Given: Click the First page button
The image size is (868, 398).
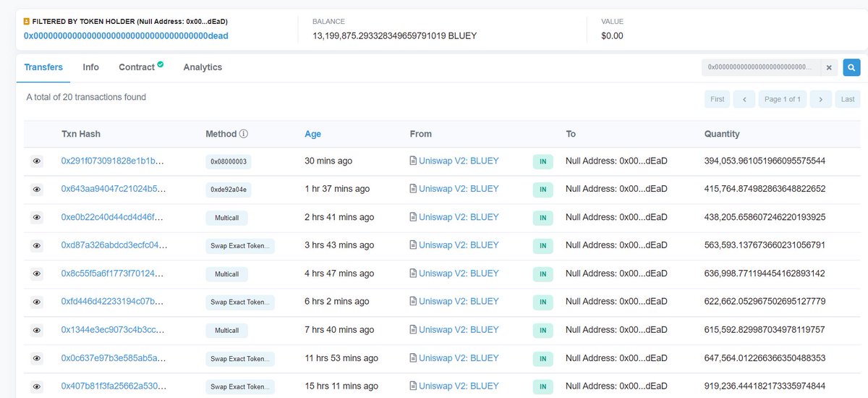Looking at the screenshot, I should (x=718, y=99).
